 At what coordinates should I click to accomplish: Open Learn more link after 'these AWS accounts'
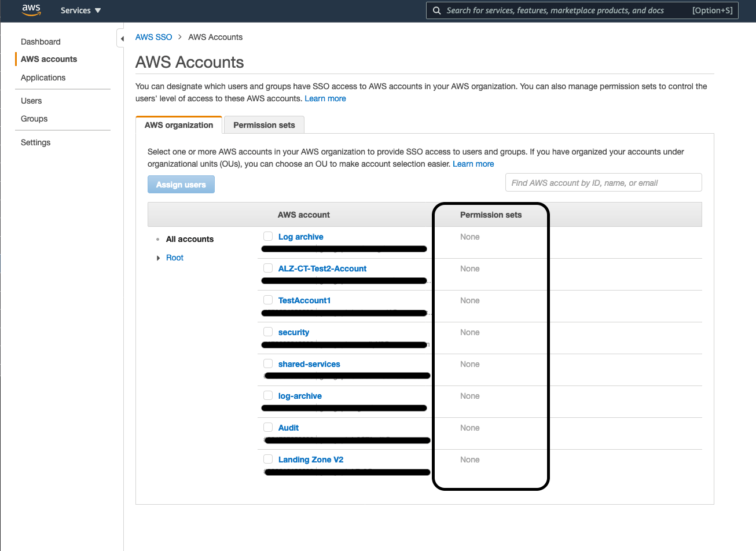point(325,98)
